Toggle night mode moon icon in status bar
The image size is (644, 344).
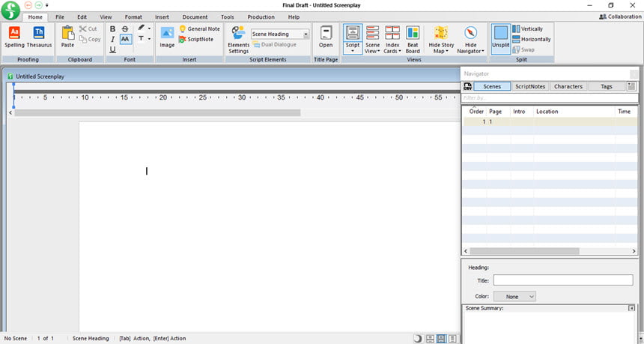[418, 339]
